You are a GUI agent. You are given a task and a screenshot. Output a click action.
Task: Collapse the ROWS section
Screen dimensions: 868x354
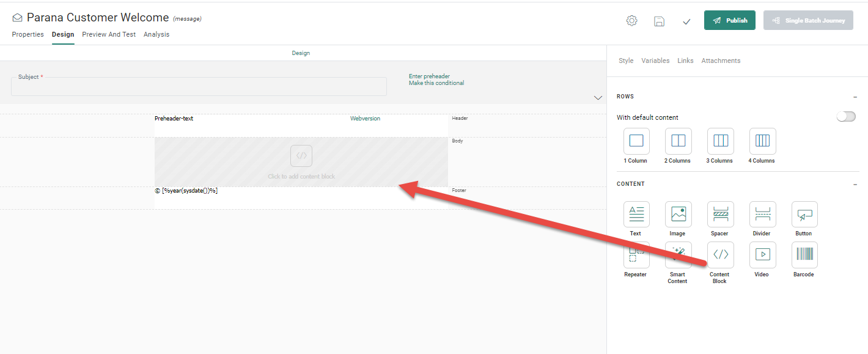(855, 97)
